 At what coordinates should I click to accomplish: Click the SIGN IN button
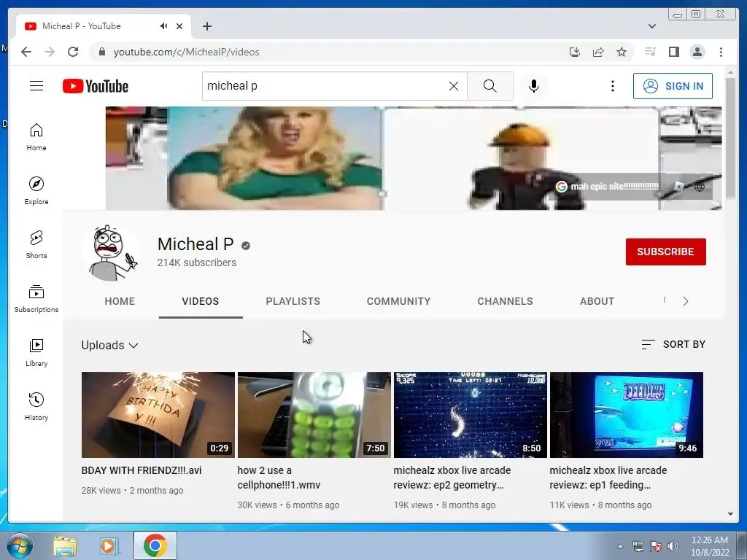[673, 86]
